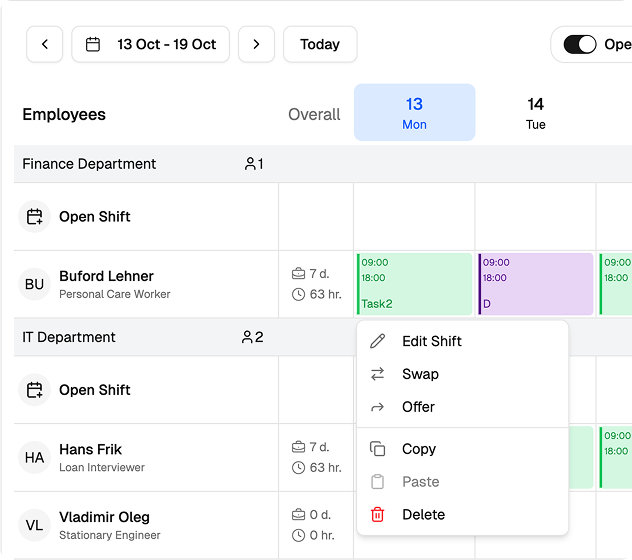The image size is (632, 560).
Task: Choose Edit Shift in the context menu
Action: pos(431,341)
